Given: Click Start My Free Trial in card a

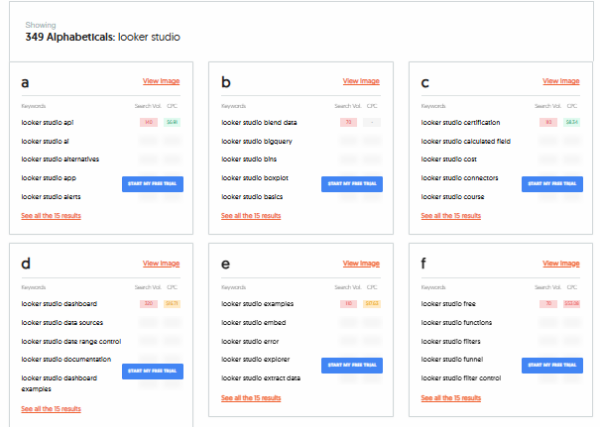Looking at the screenshot, I should [x=153, y=184].
